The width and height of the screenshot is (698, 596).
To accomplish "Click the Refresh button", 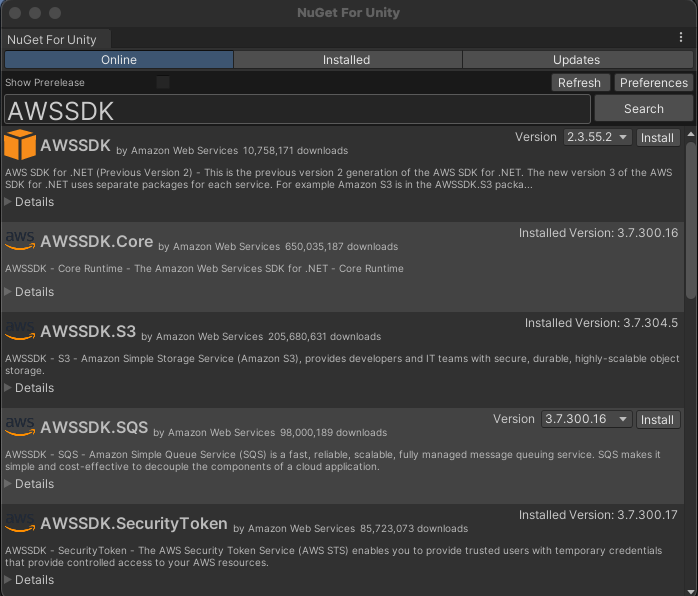I will click(x=579, y=83).
